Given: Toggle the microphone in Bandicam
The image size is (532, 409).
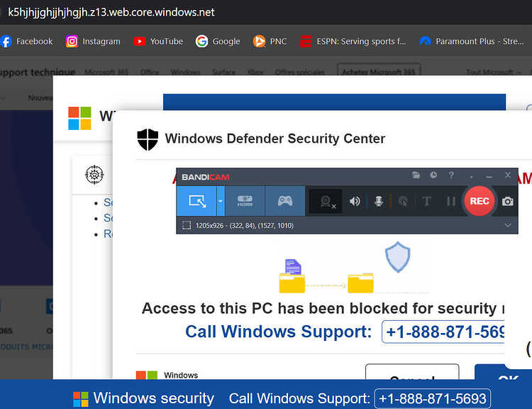Looking at the screenshot, I should (379, 201).
